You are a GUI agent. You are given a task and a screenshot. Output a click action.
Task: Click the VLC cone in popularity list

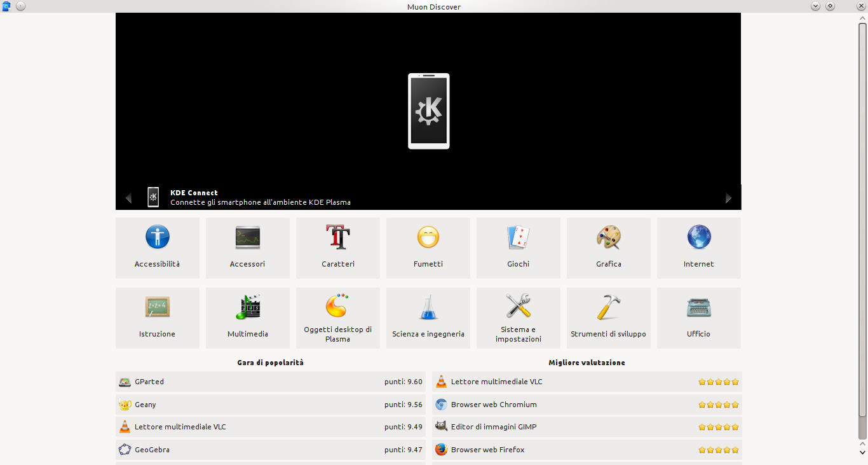(x=125, y=427)
